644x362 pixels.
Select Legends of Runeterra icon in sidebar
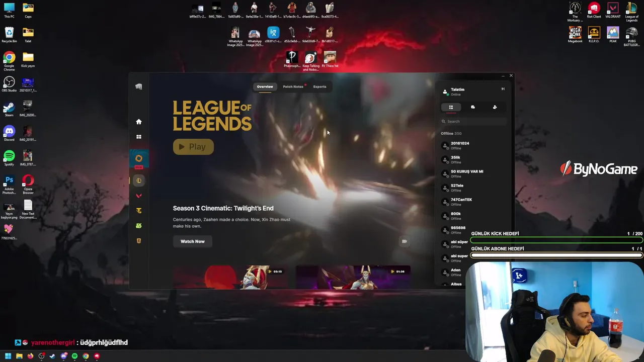(x=139, y=241)
